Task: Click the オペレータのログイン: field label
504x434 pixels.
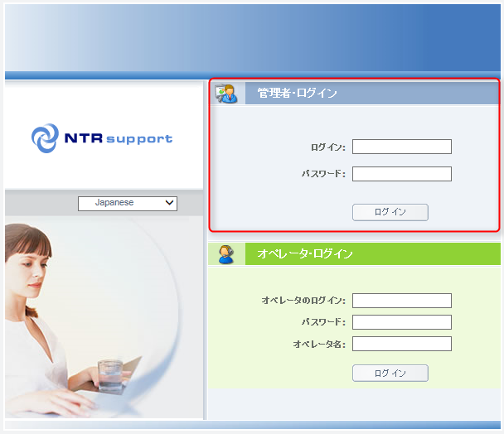Action: click(x=303, y=301)
